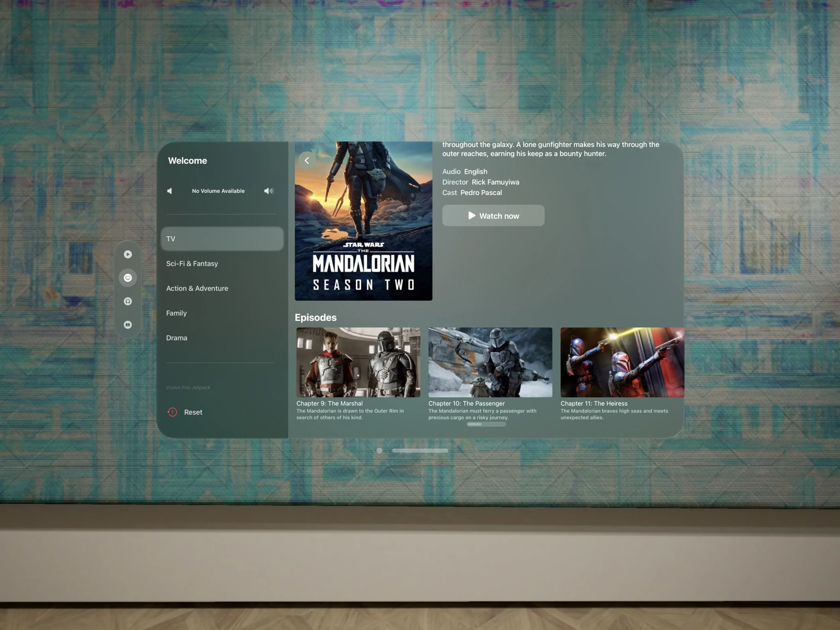Open the Sci-Fi & Fantasy category
This screenshot has height=630, width=840.
pyautogui.click(x=192, y=263)
